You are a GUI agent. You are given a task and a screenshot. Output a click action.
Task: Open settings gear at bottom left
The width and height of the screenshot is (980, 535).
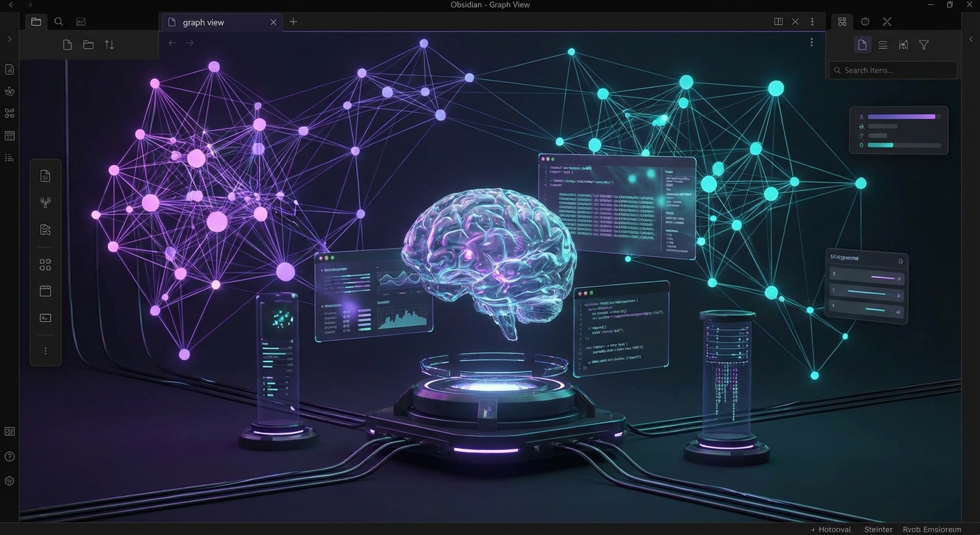[x=10, y=481]
